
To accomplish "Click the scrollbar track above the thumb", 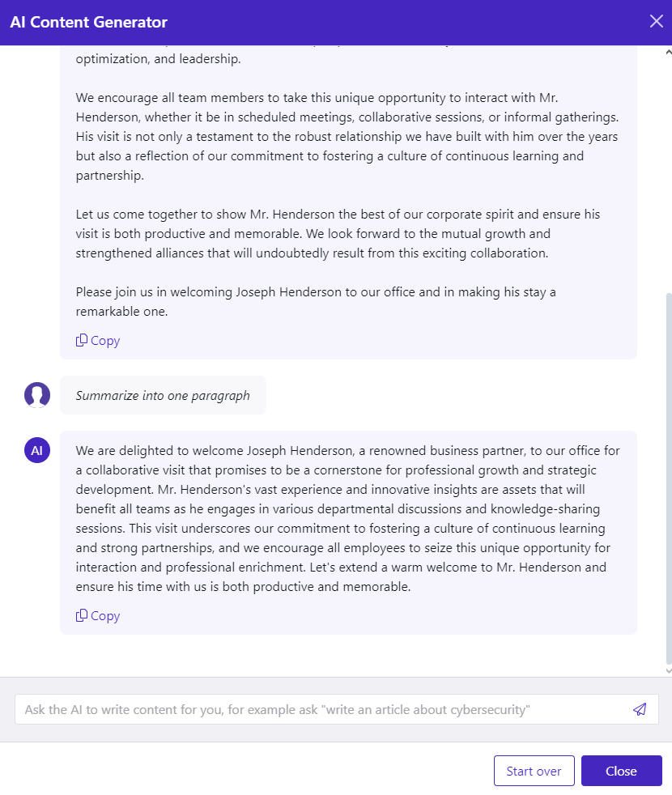I will (x=669, y=174).
